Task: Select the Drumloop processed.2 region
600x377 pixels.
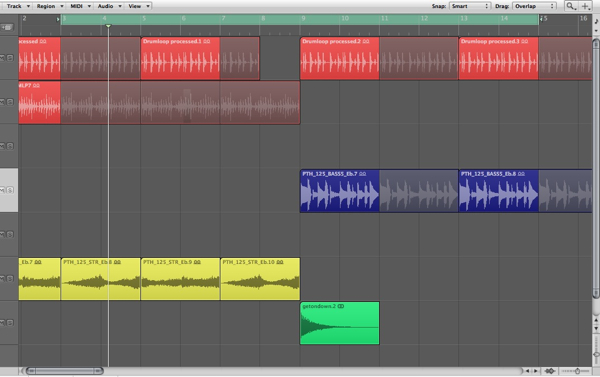Action: point(339,59)
